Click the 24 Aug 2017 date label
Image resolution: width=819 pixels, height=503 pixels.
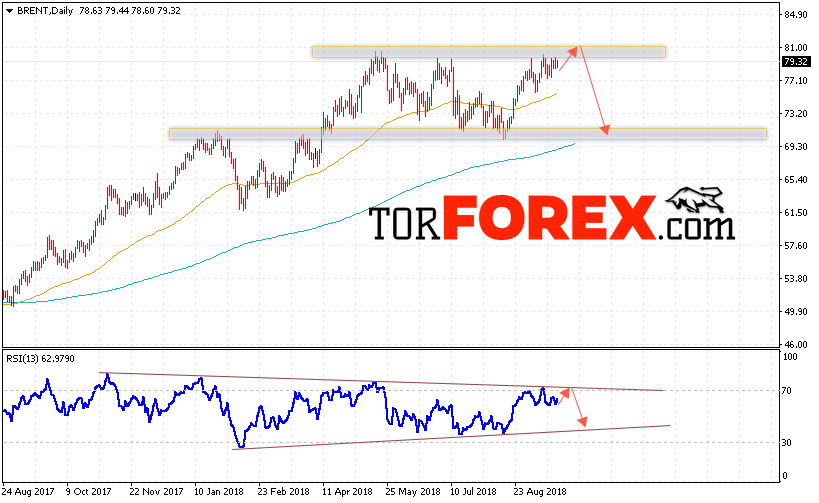point(28,492)
